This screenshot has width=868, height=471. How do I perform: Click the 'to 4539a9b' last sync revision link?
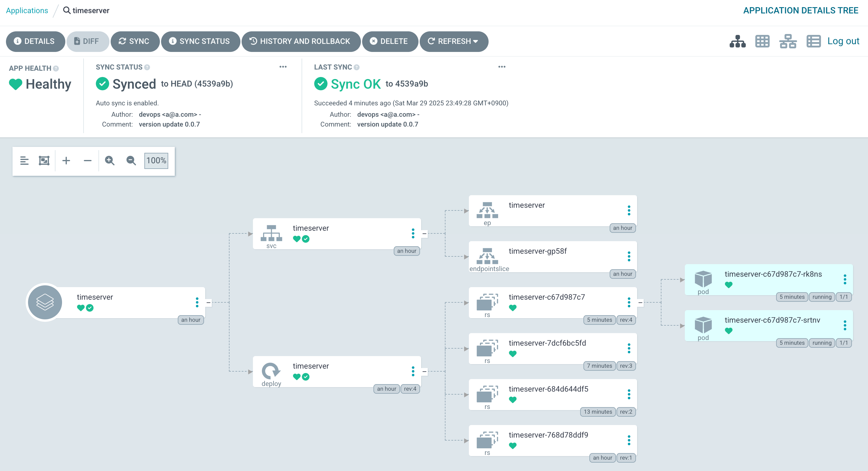407,84
